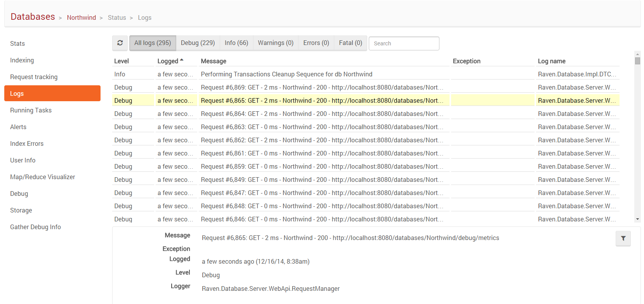Select the Request #6,846 log row
This screenshot has width=644, height=304.
tap(366, 219)
